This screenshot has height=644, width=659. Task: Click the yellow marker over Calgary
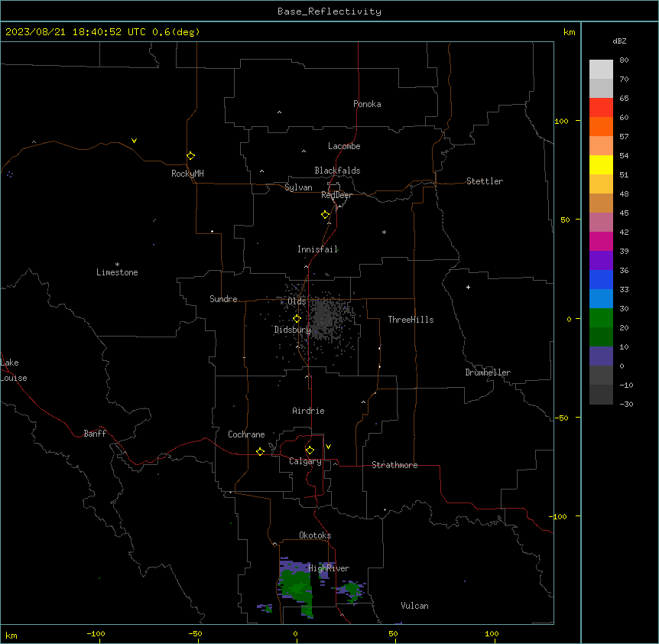click(x=310, y=450)
